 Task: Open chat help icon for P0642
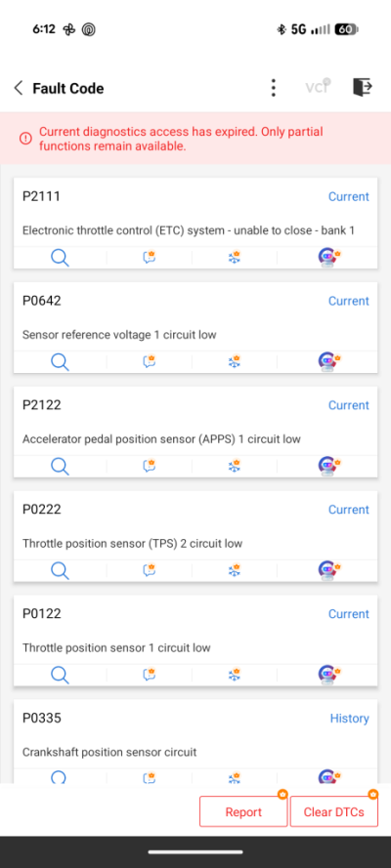149,361
